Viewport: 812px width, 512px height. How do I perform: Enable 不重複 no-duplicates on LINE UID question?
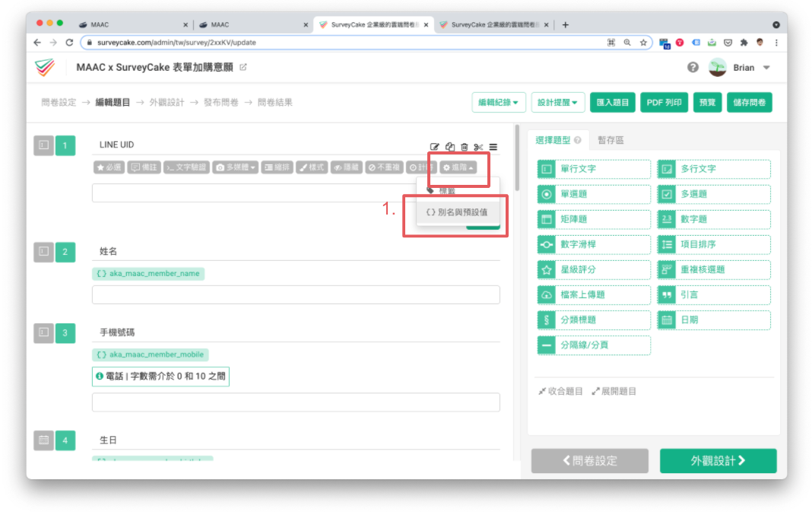[385, 168]
